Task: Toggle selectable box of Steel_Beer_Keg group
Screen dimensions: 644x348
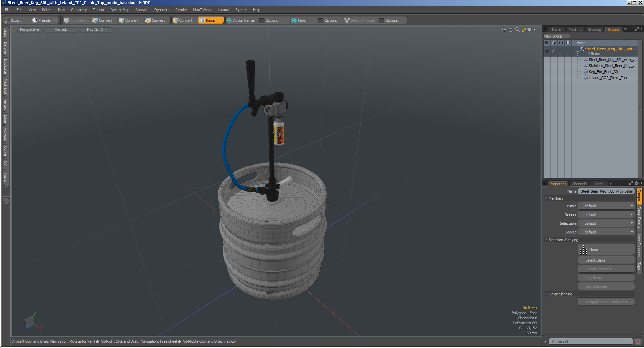Action: tap(561, 51)
